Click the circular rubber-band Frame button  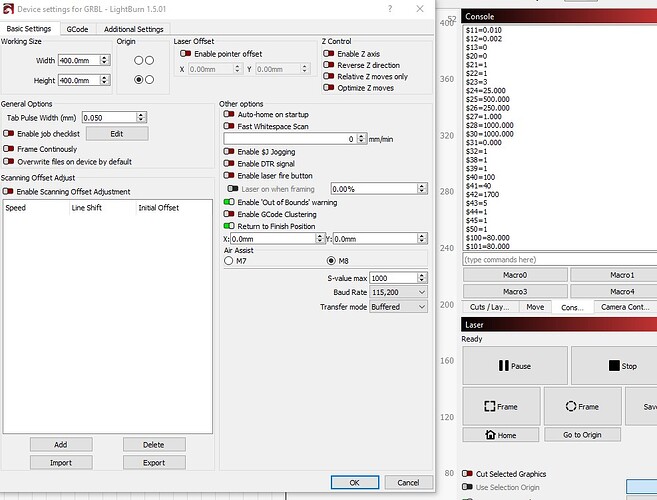(x=582, y=406)
